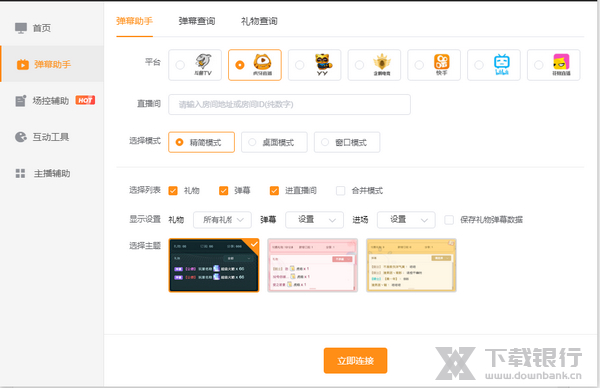Open the 所有礼物 gift filter dropdown

(x=222, y=220)
